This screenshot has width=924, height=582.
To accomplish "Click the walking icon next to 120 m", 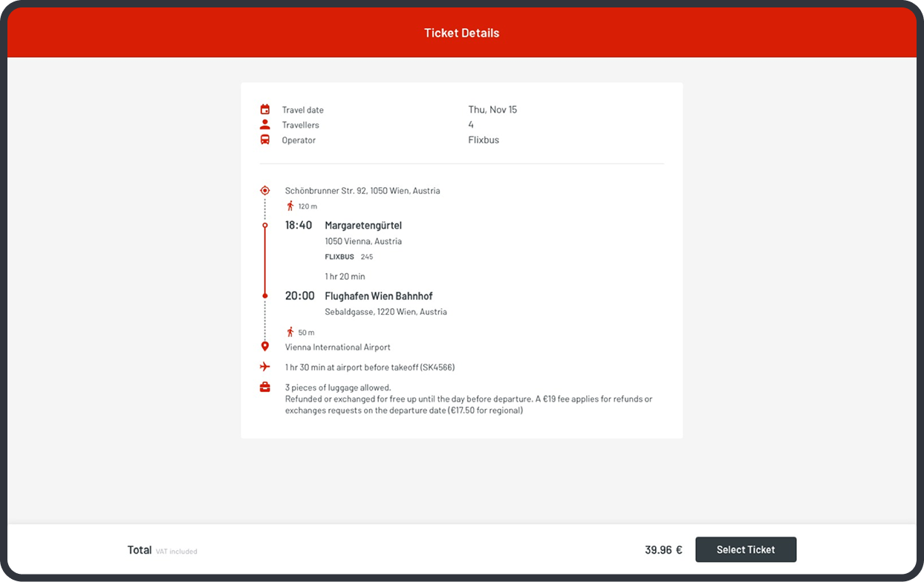I will pyautogui.click(x=290, y=206).
